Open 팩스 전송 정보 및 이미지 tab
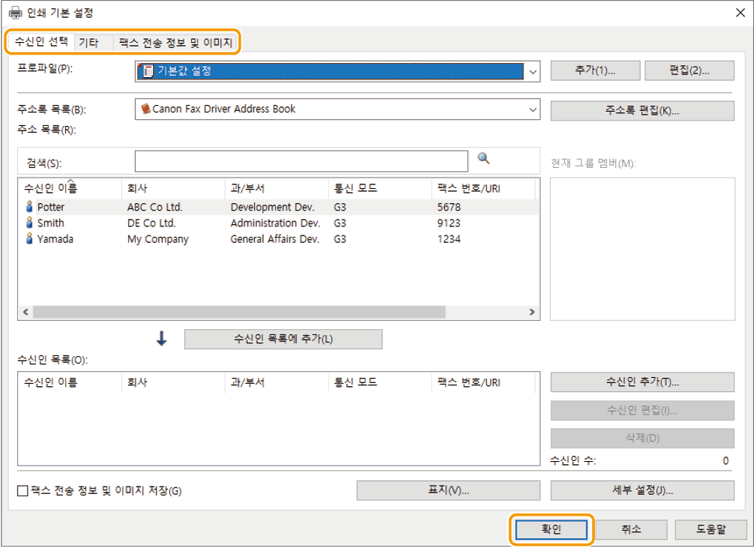Screen dimensions: 754x549 click(175, 43)
